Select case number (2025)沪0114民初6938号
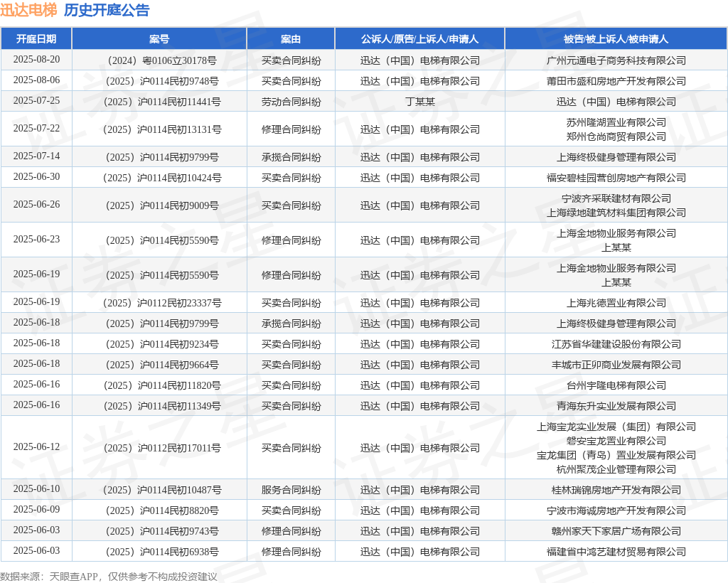The width and height of the screenshot is (728, 583). 159,552
